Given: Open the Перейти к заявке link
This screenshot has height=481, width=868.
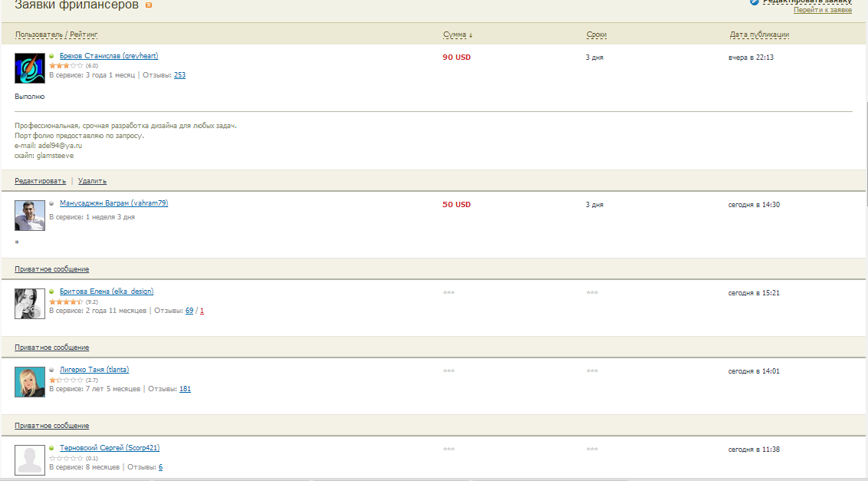Looking at the screenshot, I should (x=822, y=10).
